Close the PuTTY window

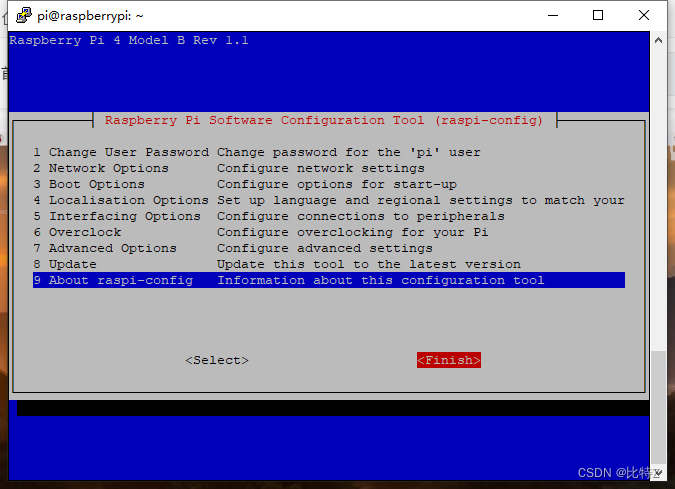pyautogui.click(x=644, y=15)
